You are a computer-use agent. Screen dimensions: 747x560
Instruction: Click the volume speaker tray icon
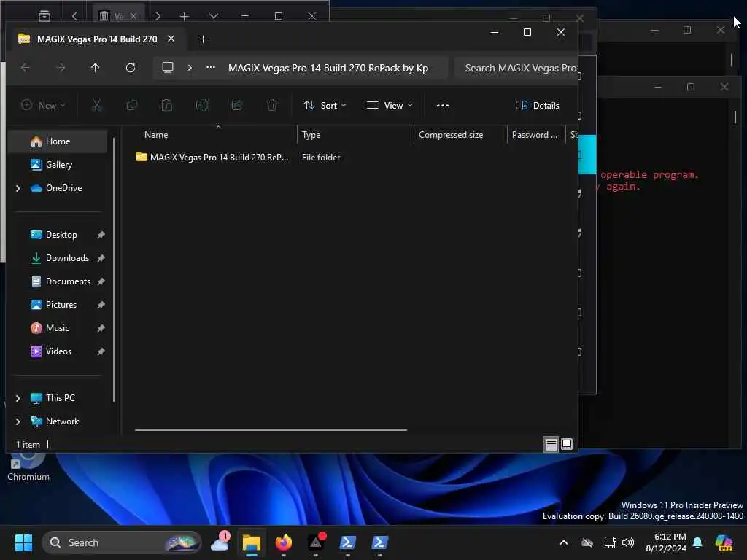click(x=628, y=542)
